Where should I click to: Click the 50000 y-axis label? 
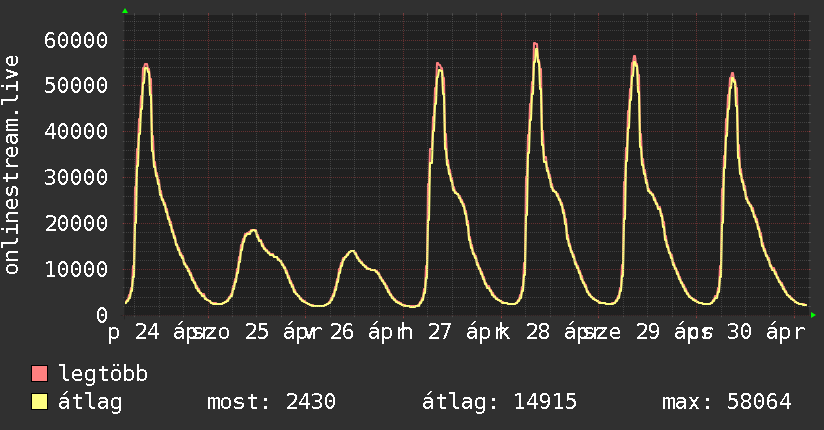coord(76,86)
